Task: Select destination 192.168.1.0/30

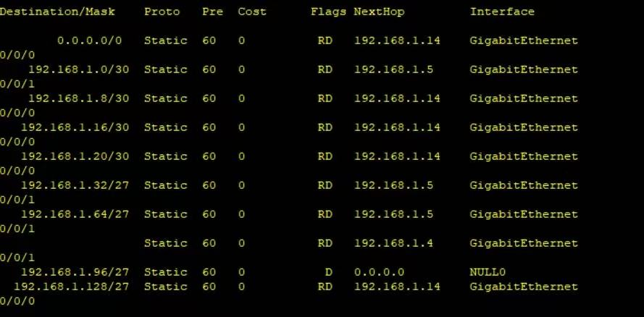Action: pos(78,69)
